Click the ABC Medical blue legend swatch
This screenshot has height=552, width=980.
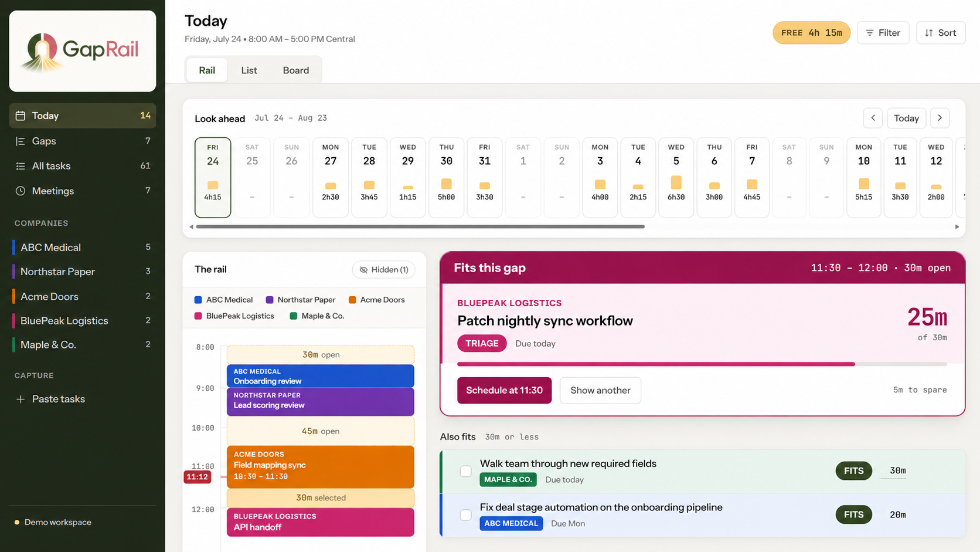click(x=198, y=300)
